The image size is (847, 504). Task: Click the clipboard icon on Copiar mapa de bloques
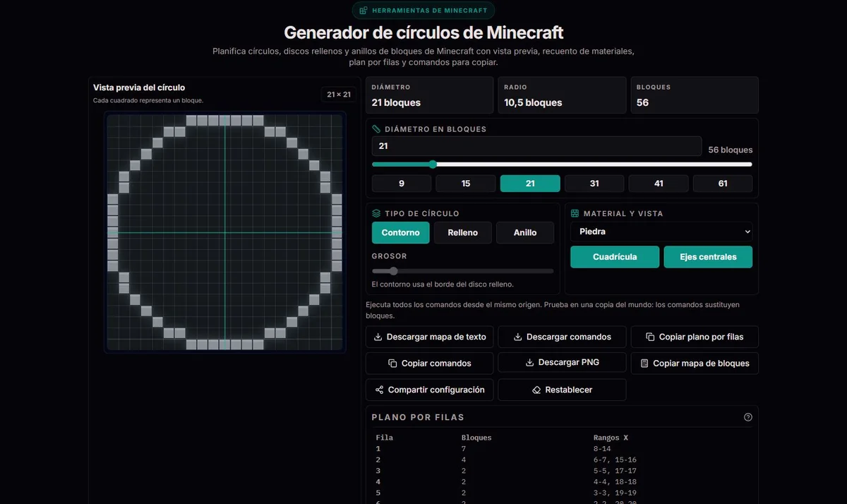coord(644,364)
